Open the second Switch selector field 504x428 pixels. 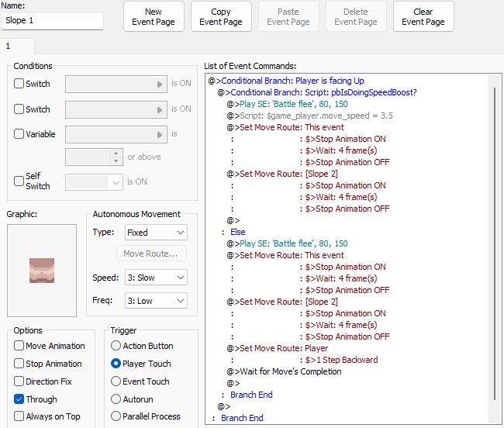[116, 109]
